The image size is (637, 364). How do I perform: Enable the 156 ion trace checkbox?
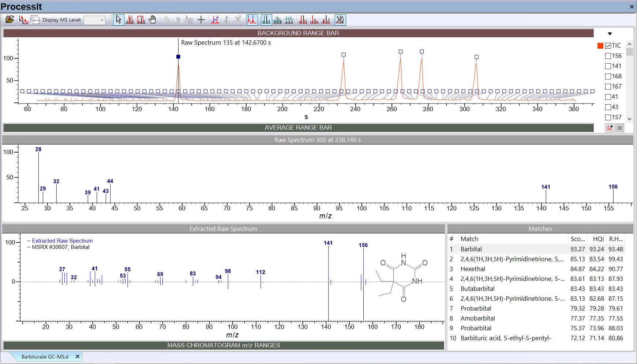coord(608,56)
